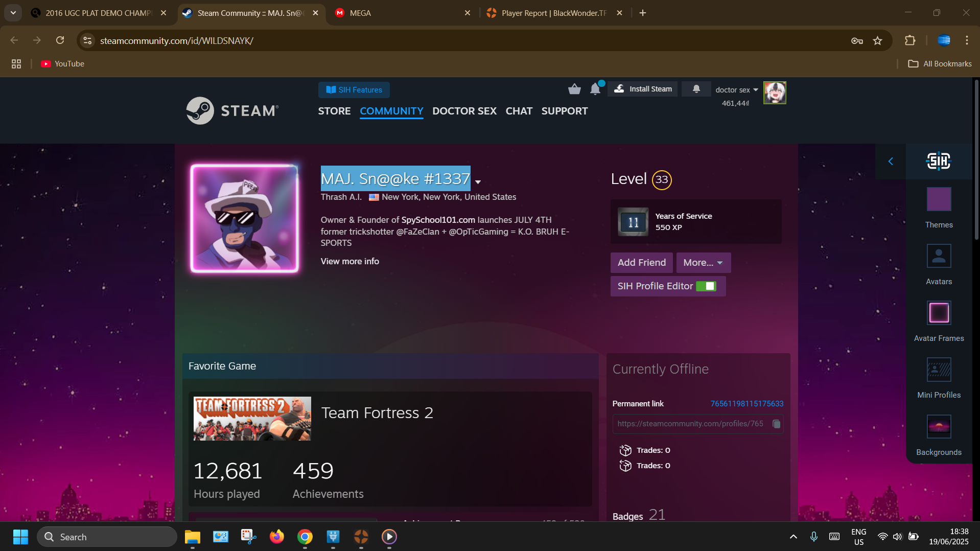Image resolution: width=980 pixels, height=551 pixels.
Task: Click View more info link
Action: coord(349,261)
